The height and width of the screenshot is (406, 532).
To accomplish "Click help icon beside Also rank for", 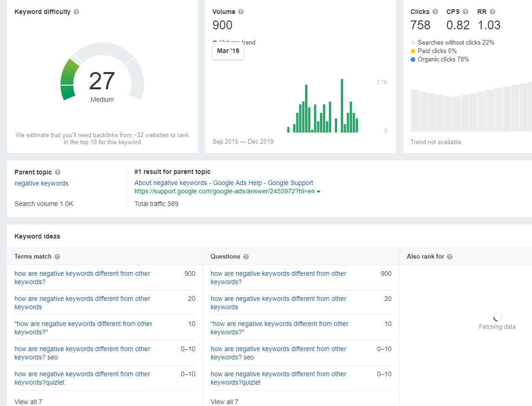I will [x=450, y=256].
